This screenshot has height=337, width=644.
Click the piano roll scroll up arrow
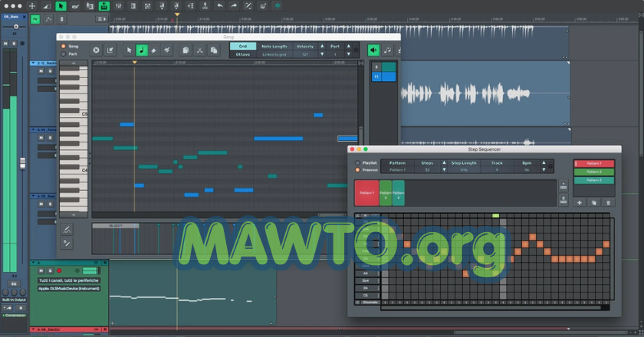point(74,64)
